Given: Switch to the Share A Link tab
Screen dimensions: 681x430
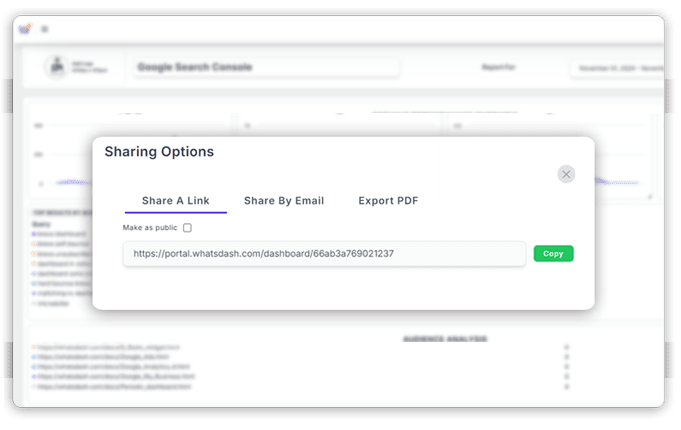Looking at the screenshot, I should click(x=176, y=201).
